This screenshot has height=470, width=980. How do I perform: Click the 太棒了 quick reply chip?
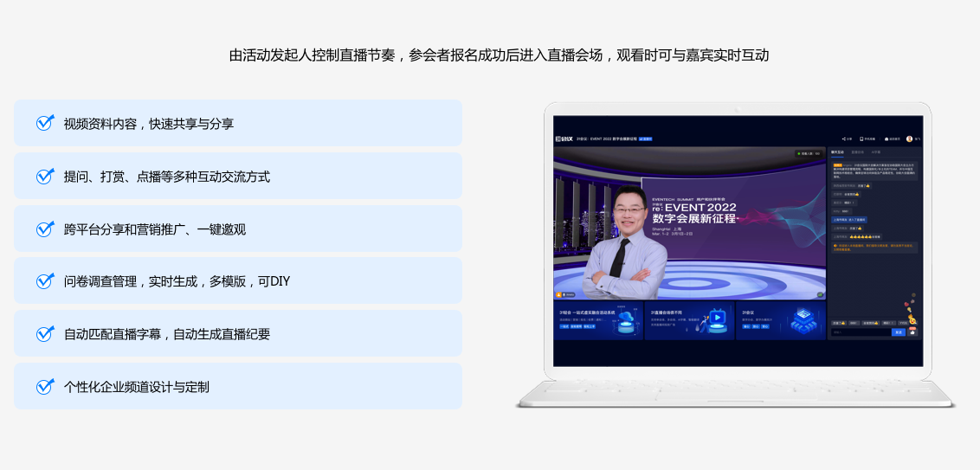[x=839, y=323]
